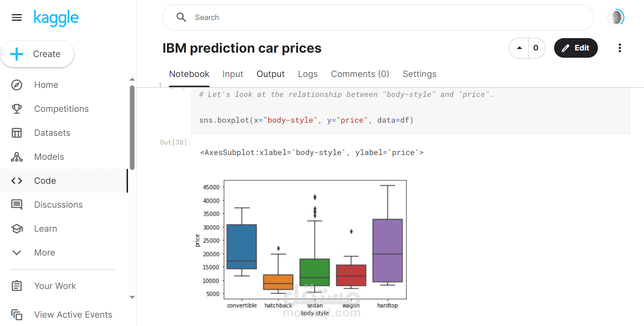Switch to the Comments (0) tab
644x326 pixels.
(x=360, y=74)
